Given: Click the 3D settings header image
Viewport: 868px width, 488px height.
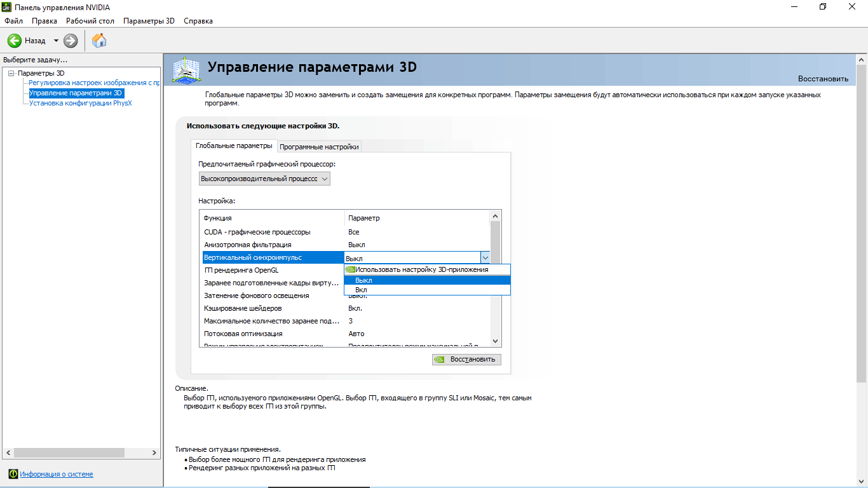Looking at the screenshot, I should tap(187, 70).
